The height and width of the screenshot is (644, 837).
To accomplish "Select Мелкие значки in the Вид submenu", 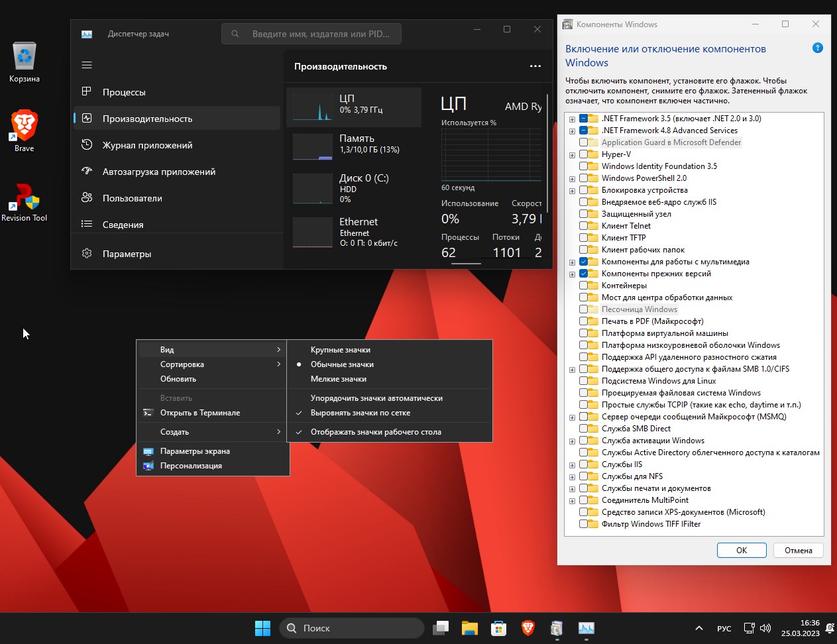I will [390, 379].
